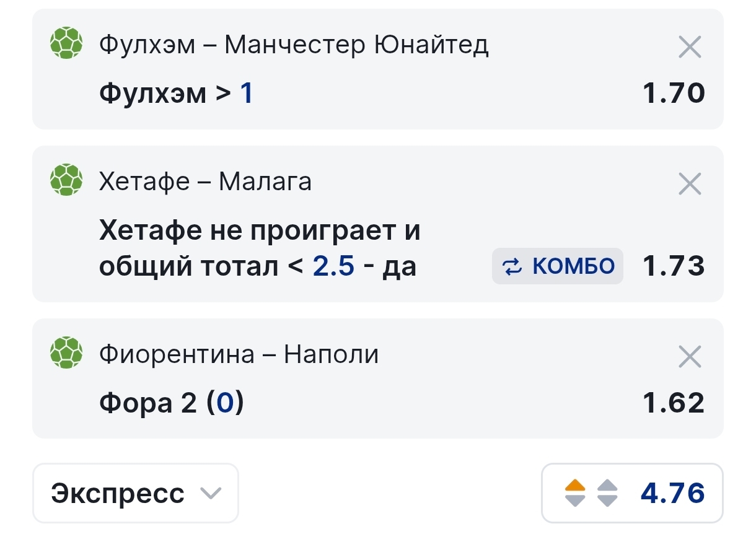Open the Хетафе – Малага match title
The height and width of the screenshot is (534, 756).
tap(205, 182)
